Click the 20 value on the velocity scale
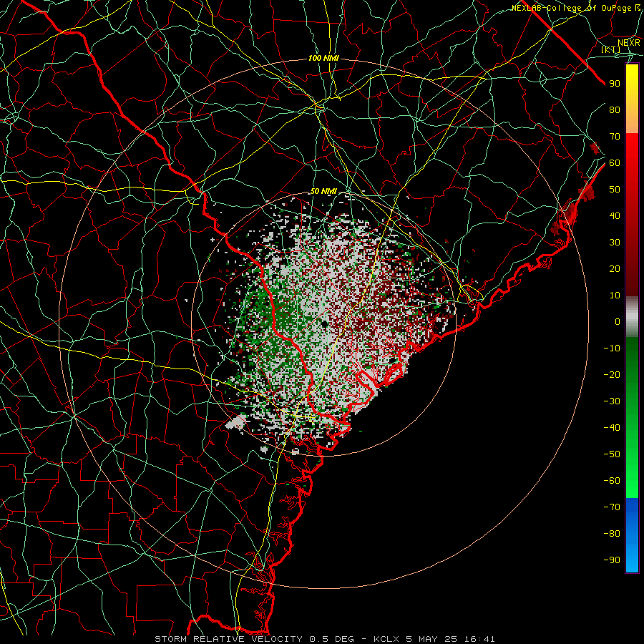 point(615,268)
